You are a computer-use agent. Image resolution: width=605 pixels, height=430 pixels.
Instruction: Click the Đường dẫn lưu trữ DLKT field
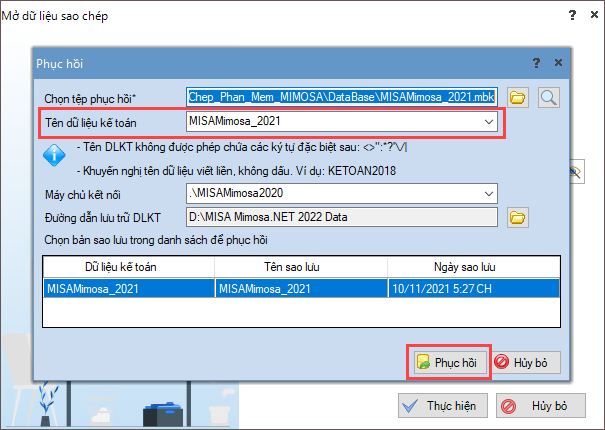pyautogui.click(x=341, y=217)
